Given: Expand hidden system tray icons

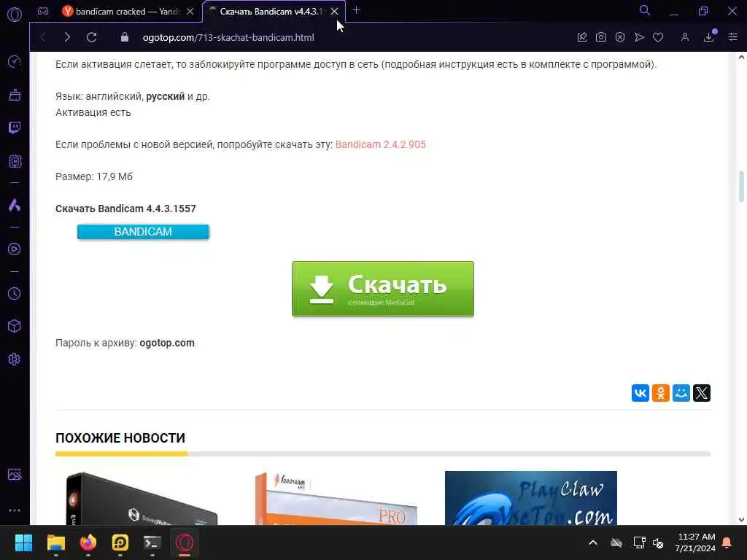Looking at the screenshot, I should click(x=593, y=542).
